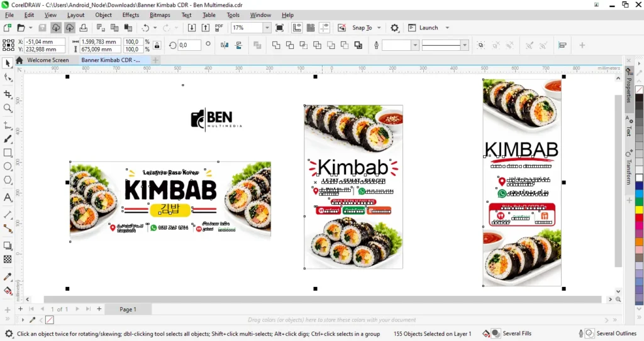Select the Zoom tool in toolbox
Viewport: 644px width, 341px height.
(x=8, y=108)
